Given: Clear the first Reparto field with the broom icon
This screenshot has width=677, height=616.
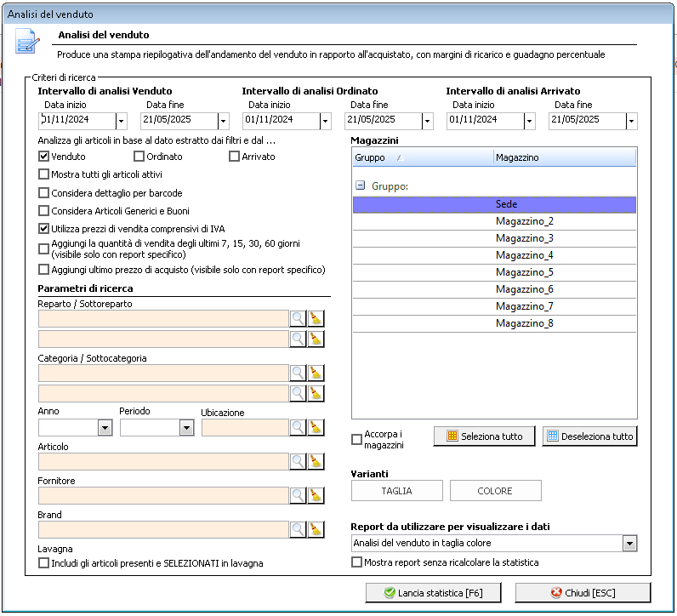Looking at the screenshot, I should [316, 319].
